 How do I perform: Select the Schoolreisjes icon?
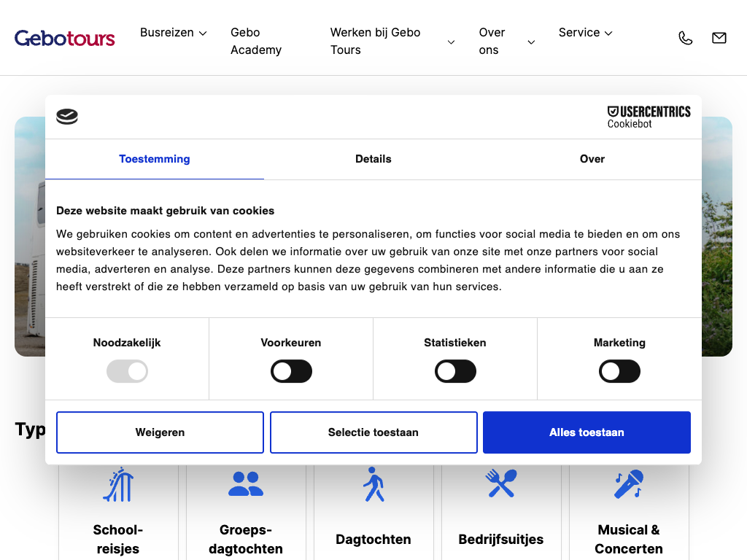click(118, 485)
